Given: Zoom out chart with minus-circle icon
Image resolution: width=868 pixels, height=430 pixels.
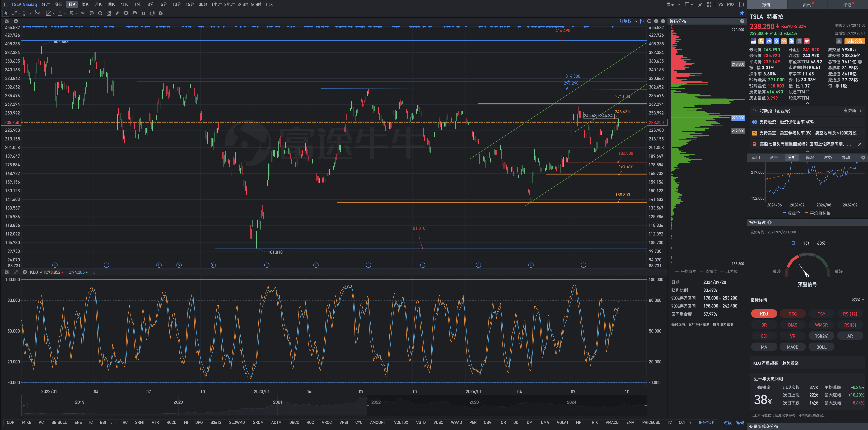Looking at the screenshot, I should 656,21.
